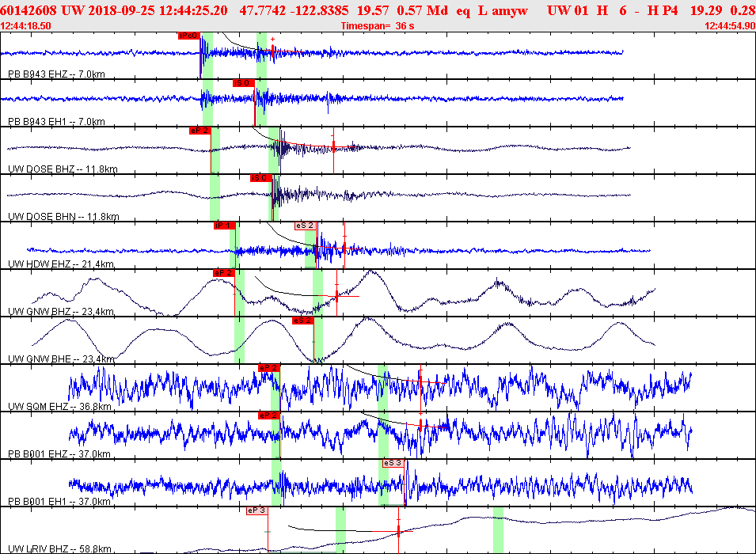
Task: Click the 'PB B943 EHZ -- 7.0km' channel label
Action: [x=56, y=74]
